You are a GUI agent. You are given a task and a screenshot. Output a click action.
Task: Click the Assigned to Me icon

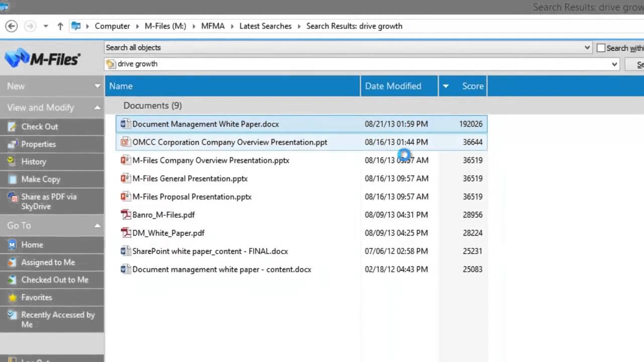click(x=12, y=262)
